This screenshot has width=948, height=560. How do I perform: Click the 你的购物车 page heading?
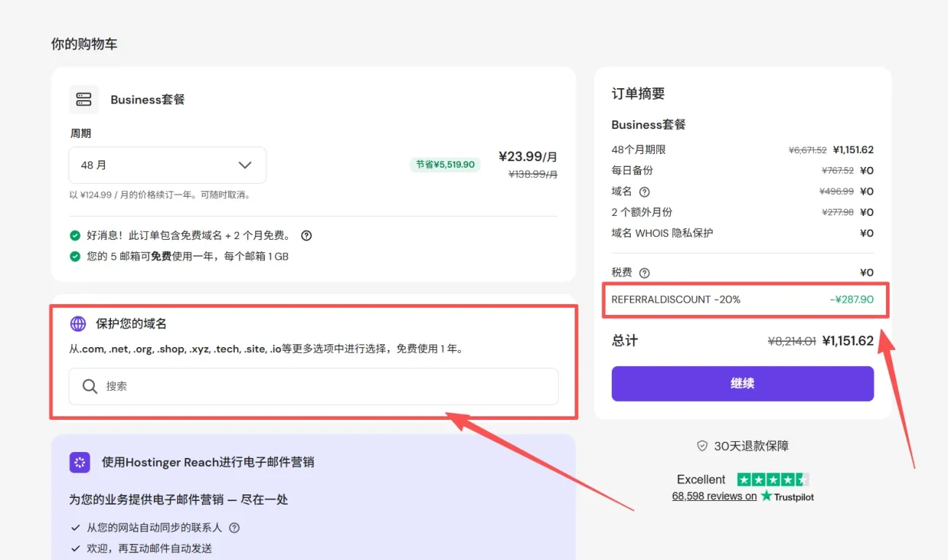click(x=84, y=44)
